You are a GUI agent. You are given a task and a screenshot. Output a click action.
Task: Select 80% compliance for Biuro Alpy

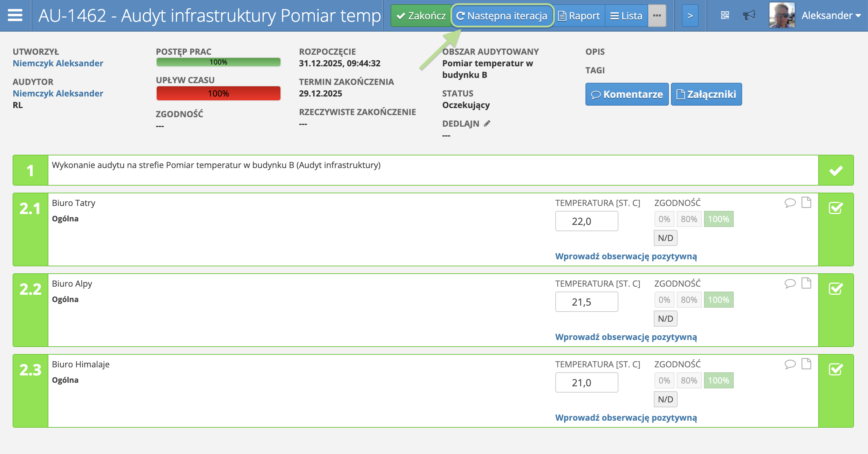tap(689, 299)
